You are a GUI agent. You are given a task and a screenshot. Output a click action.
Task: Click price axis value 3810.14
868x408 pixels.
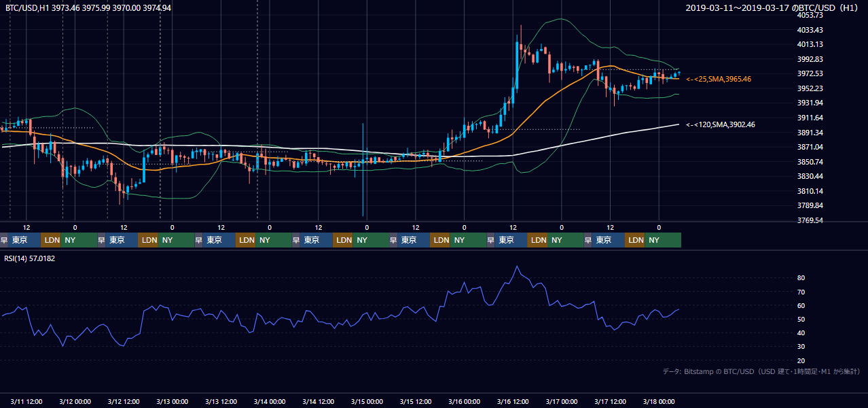[x=810, y=191]
